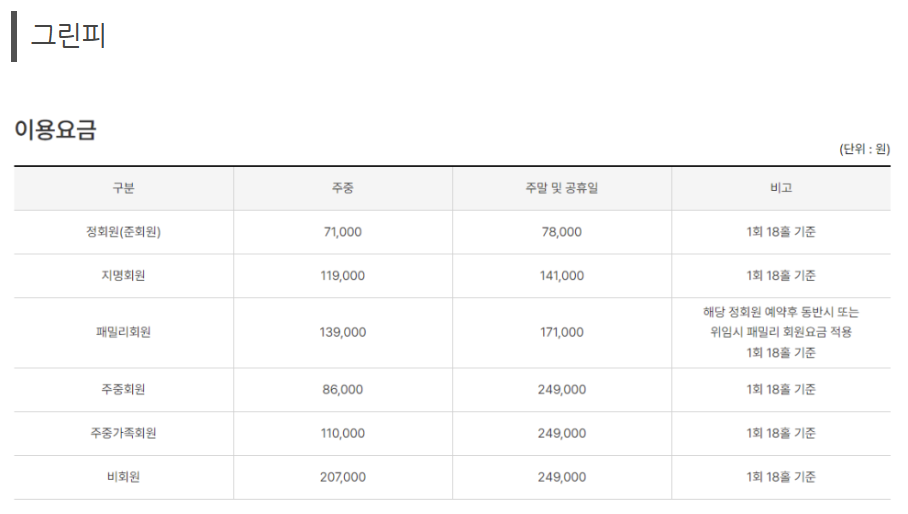Image resolution: width=908 pixels, height=514 pixels.
Task: Click the 주말 및 공휴일 column header
Action: point(562,188)
